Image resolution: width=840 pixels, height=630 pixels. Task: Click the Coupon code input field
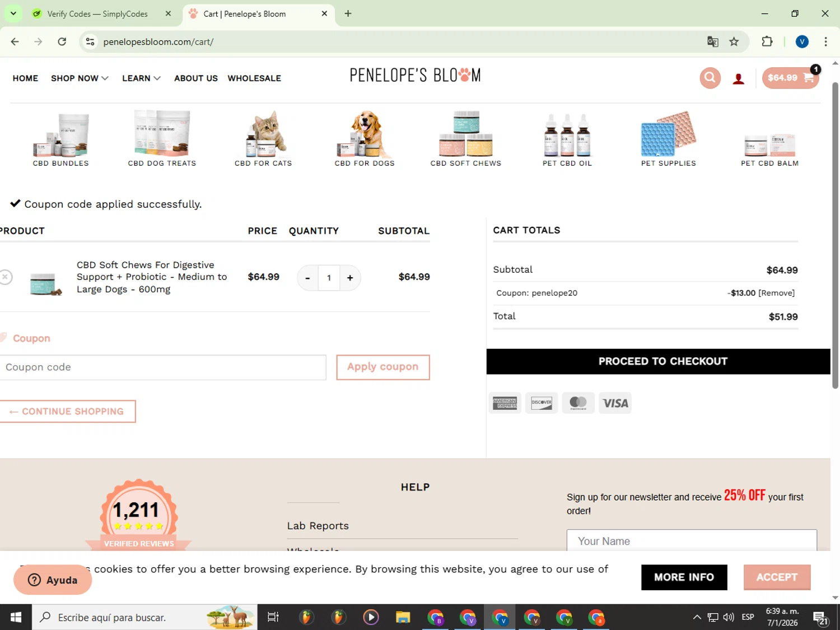(162, 367)
